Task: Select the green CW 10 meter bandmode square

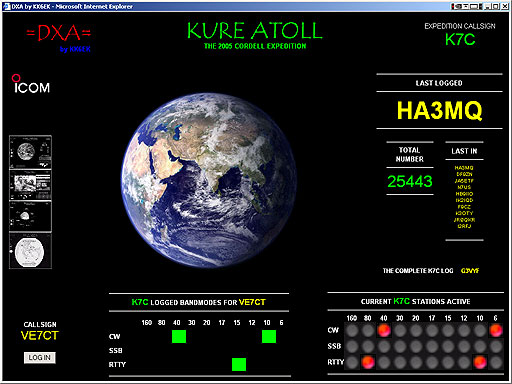Action: (x=269, y=336)
